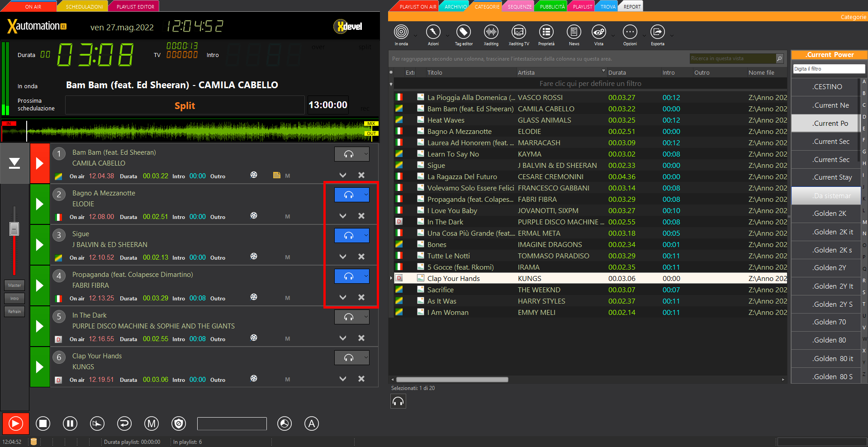Remove In The Dark with its X icon
This screenshot has height=447, width=868.
(361, 338)
